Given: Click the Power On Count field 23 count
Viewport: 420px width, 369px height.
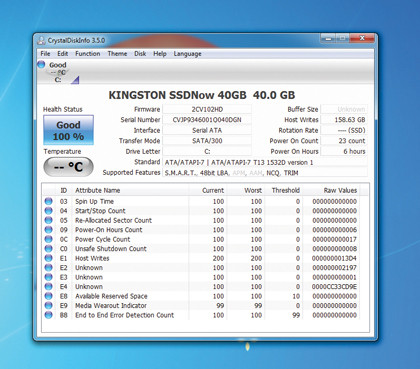Looking at the screenshot, I should pos(344,141).
